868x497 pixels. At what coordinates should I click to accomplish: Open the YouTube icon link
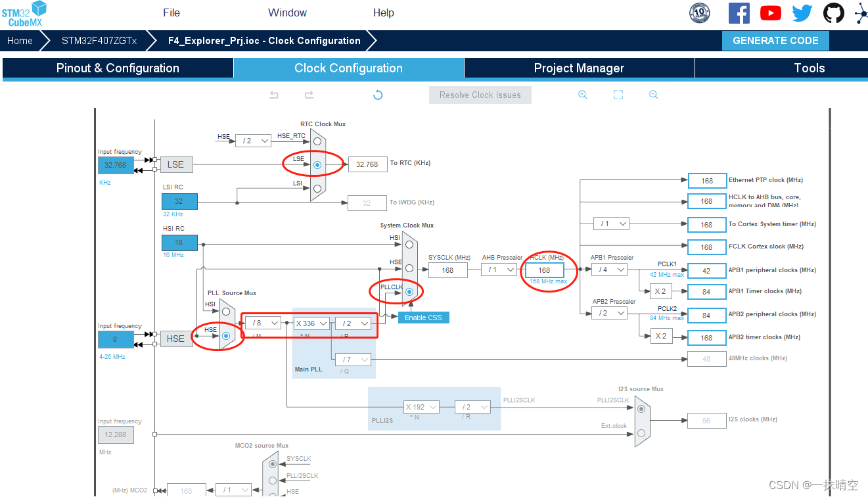tap(771, 13)
